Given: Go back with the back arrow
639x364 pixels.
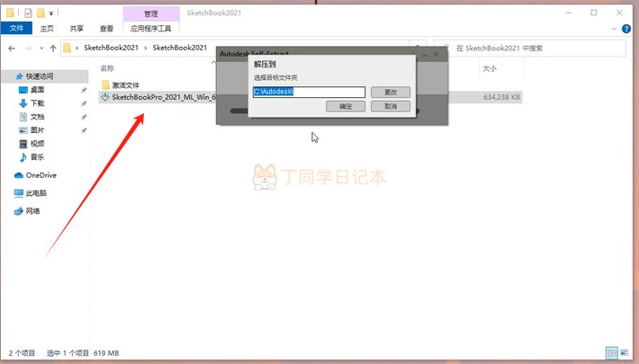Looking at the screenshot, I should point(12,48).
